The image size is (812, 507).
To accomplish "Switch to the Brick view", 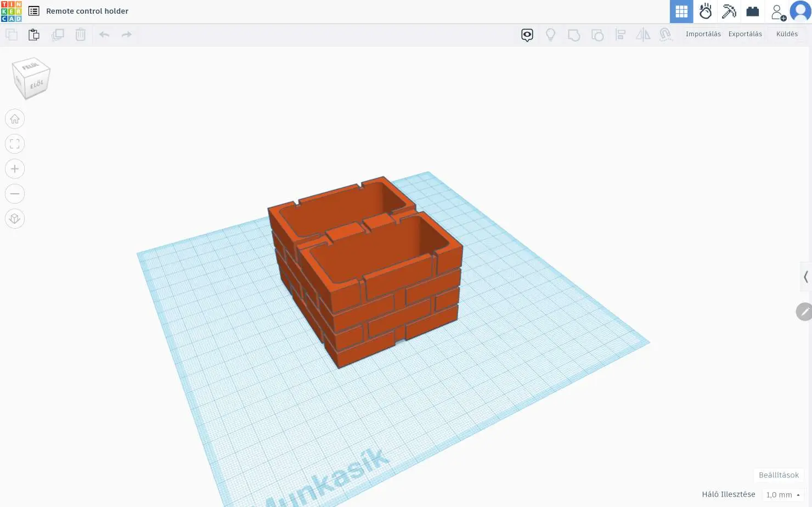I will (752, 11).
